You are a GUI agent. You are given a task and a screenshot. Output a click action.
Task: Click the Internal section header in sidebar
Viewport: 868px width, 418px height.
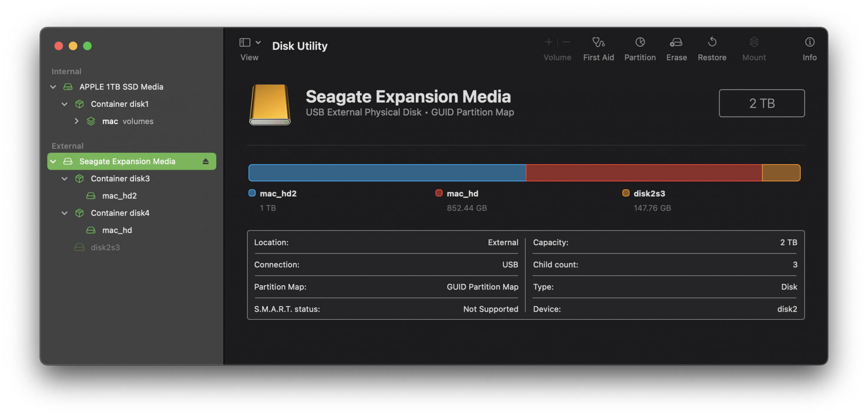[x=66, y=72]
